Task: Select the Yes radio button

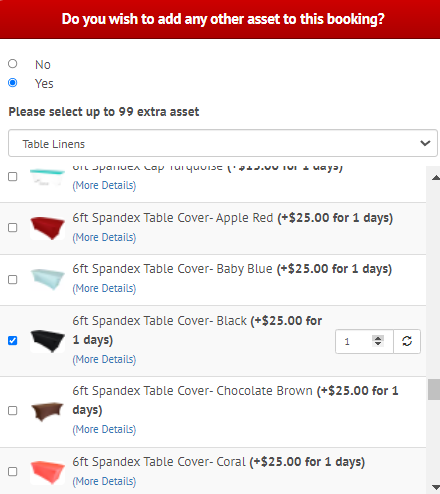Action: (x=13, y=83)
